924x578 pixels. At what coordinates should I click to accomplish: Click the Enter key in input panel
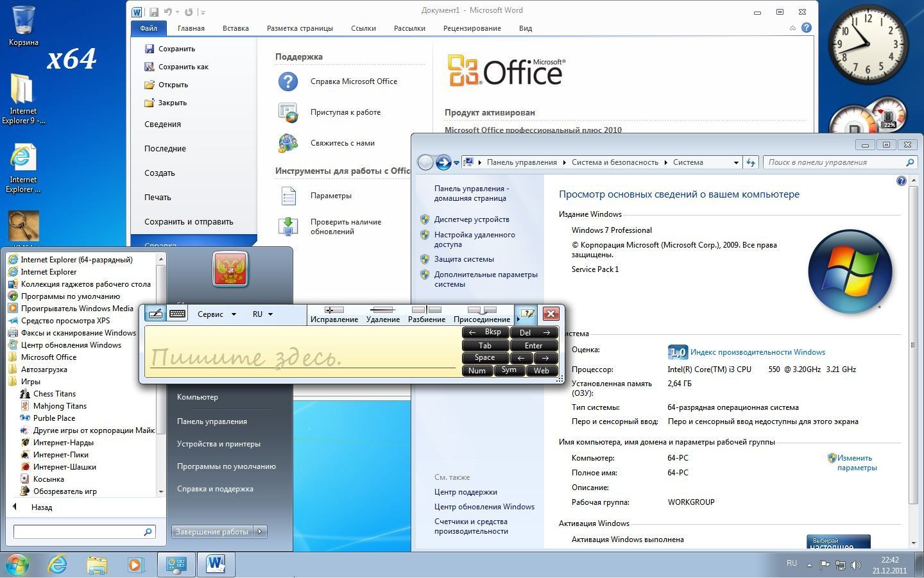(534, 345)
